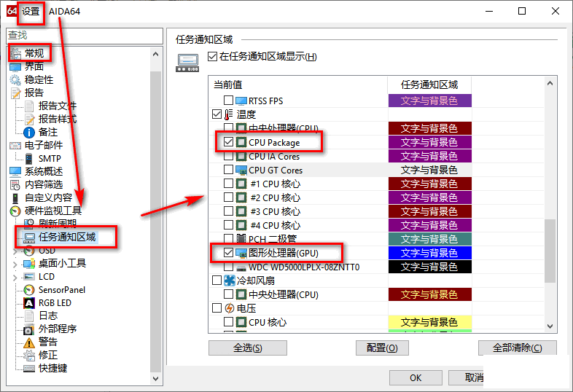Click sensor list scroll down arrow

(x=550, y=326)
